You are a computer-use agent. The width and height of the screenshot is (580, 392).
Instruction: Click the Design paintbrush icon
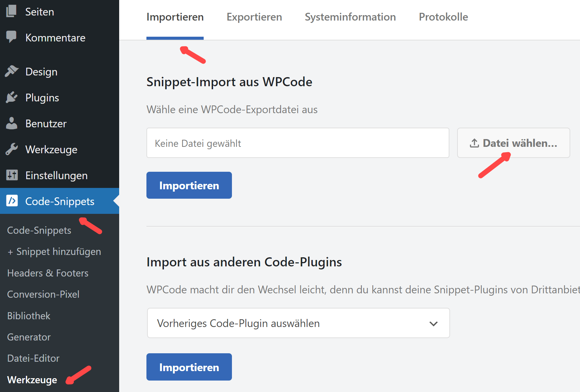point(12,71)
